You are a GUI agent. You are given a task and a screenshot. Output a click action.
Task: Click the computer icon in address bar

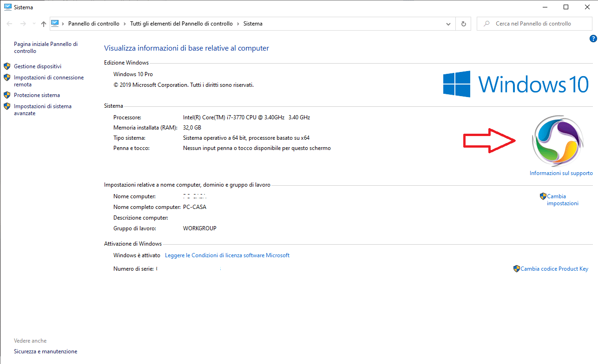(55, 23)
